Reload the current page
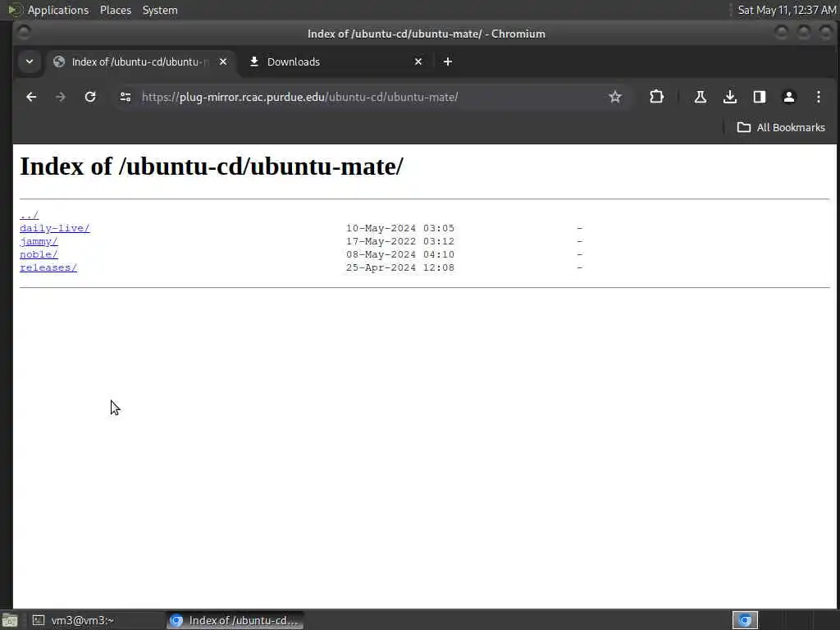 90,97
